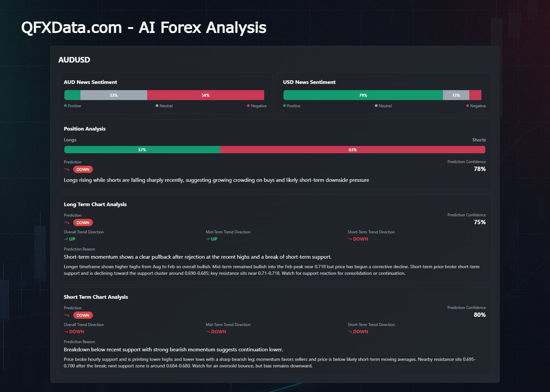Click the DOWN badge in Position Analysis
The width and height of the screenshot is (550, 392).
[x=83, y=169]
